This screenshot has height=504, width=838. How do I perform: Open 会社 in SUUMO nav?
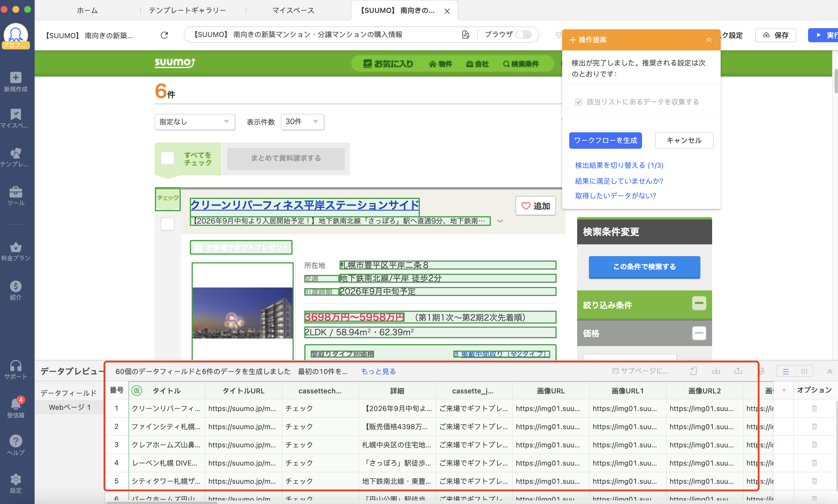477,64
